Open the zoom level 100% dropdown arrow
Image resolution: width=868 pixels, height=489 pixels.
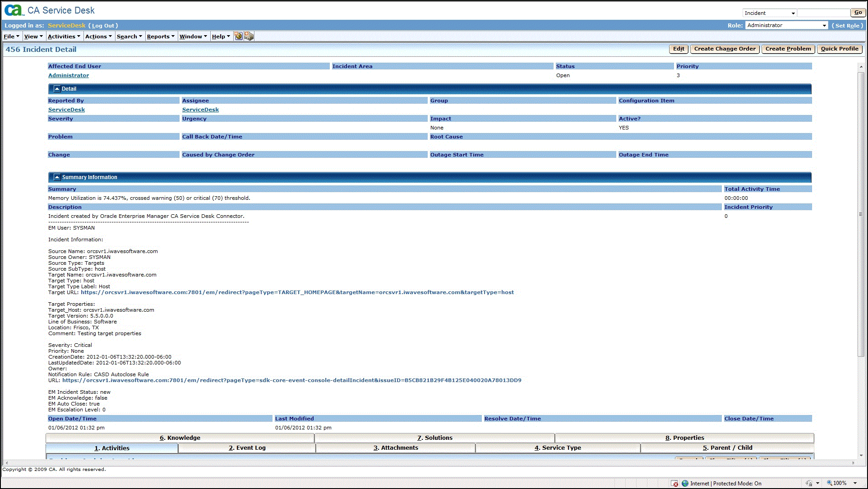tap(855, 483)
